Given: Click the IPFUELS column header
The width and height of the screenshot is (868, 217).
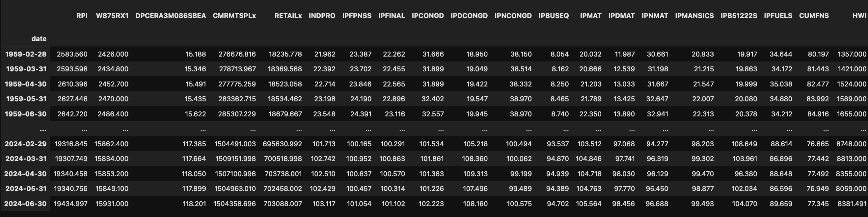Looking at the screenshot, I should coord(778,16).
